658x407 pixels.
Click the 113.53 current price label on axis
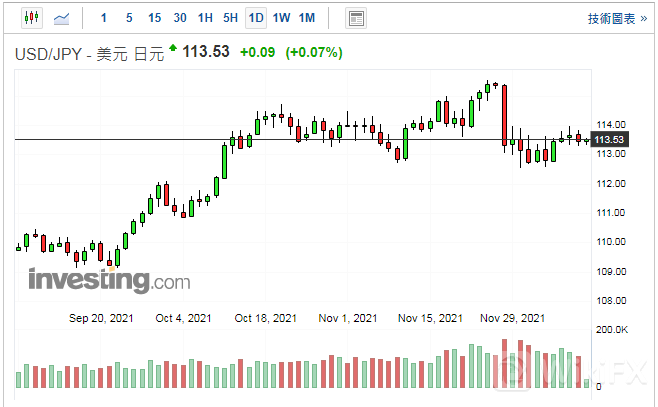[x=610, y=139]
